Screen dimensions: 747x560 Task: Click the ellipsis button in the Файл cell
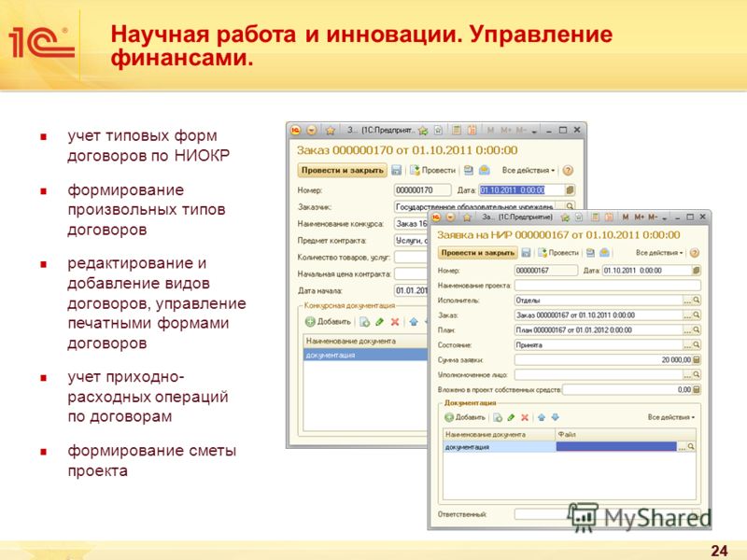point(682,447)
